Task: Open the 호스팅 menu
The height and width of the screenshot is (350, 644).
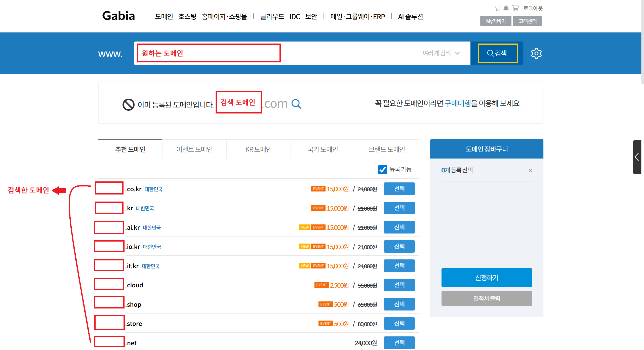Action: pyautogui.click(x=187, y=17)
